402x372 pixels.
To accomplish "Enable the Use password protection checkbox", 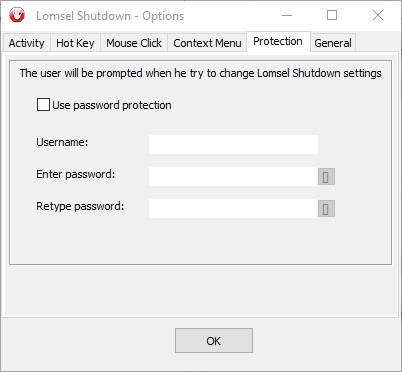I will click(43, 105).
